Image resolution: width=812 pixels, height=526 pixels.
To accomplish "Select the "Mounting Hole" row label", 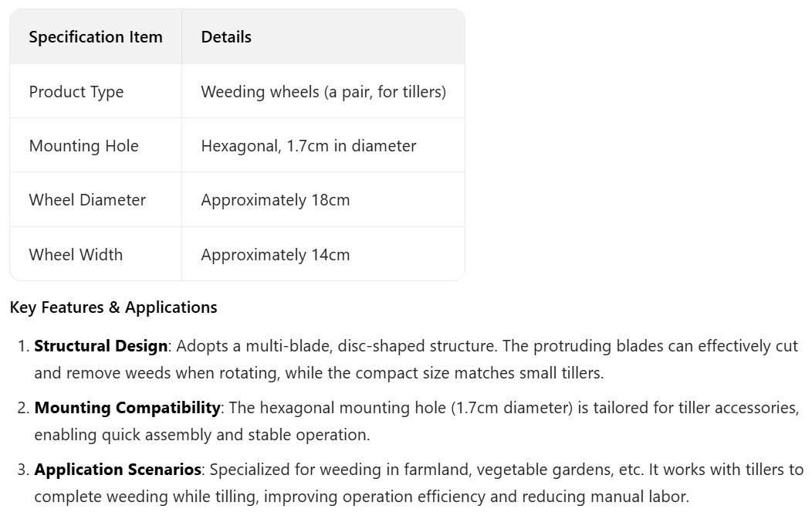I will click(x=83, y=146).
